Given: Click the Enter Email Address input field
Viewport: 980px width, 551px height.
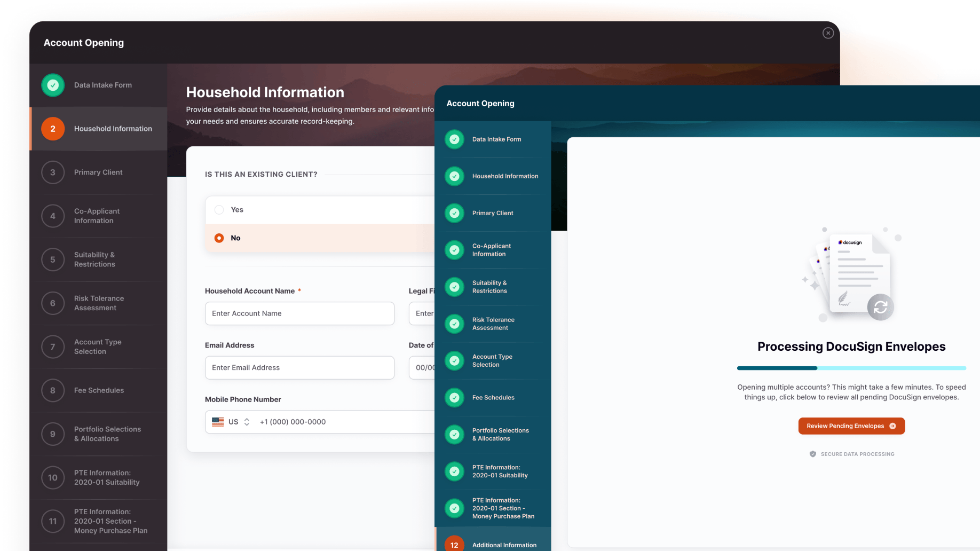Looking at the screenshot, I should click(299, 368).
